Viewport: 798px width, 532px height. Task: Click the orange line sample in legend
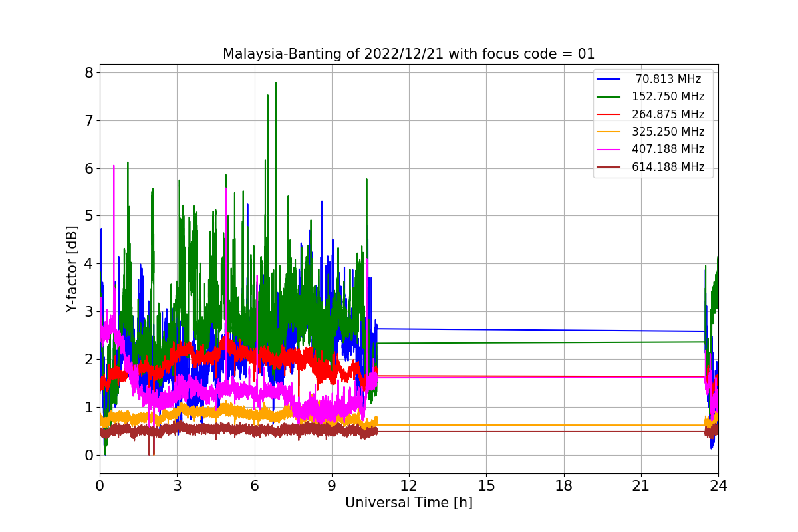pos(608,132)
